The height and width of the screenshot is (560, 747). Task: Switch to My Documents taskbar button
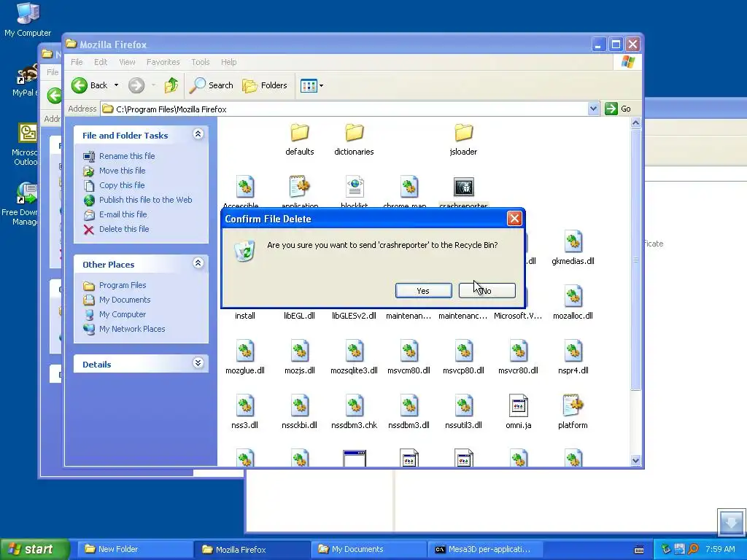[369, 549]
